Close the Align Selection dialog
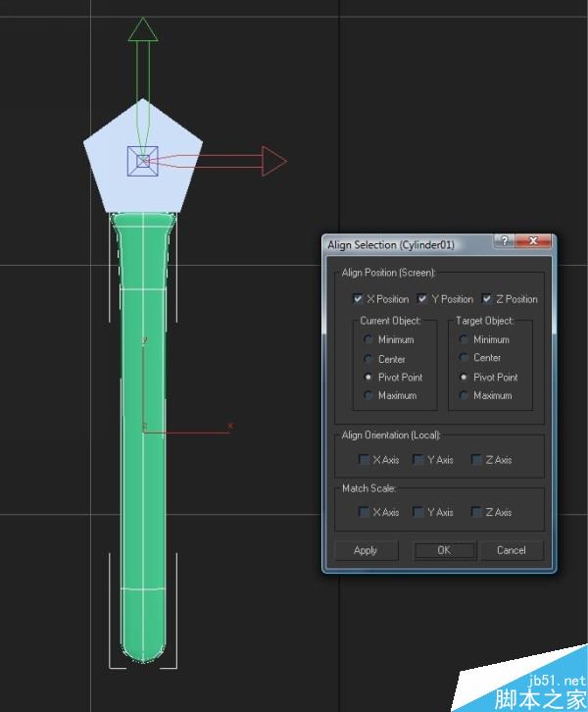Screen dimensions: 588x712 533,240
